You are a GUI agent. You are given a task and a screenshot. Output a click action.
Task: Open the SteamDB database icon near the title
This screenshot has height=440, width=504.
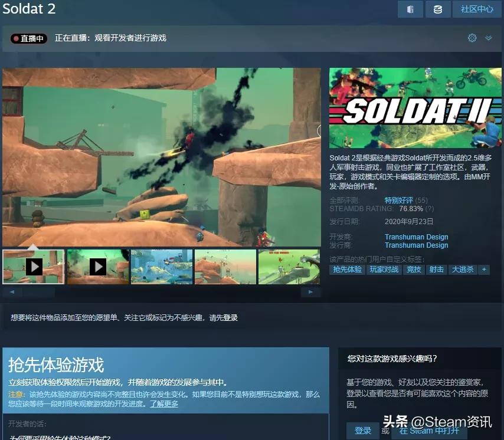click(437, 9)
